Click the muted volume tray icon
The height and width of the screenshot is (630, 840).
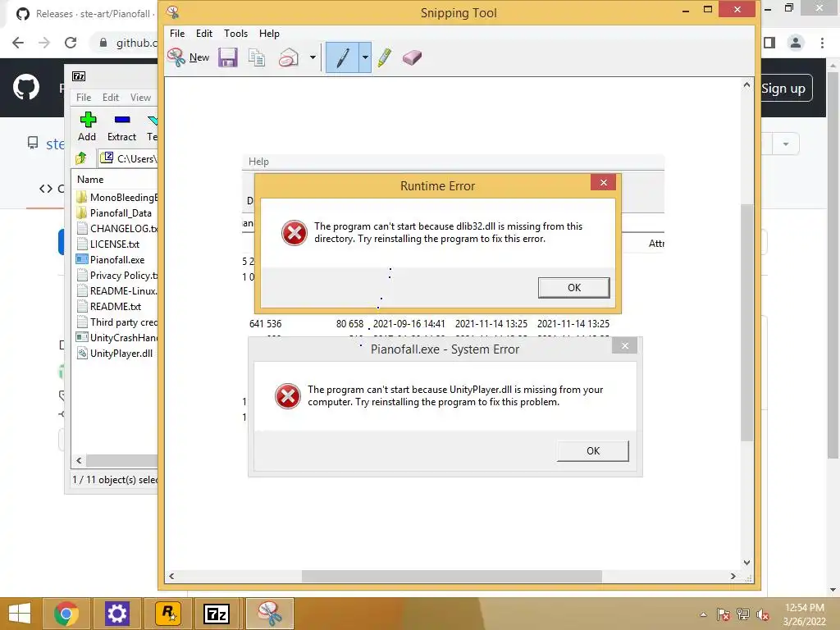(762, 614)
